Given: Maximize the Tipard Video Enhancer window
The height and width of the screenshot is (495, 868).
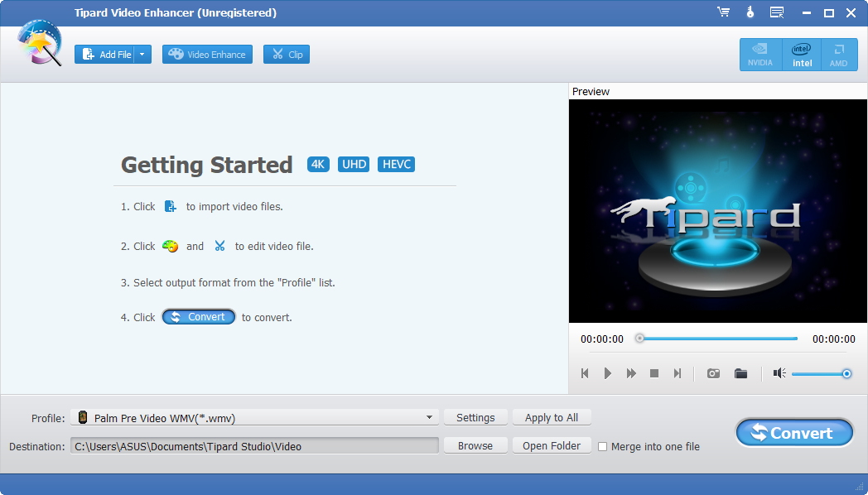Looking at the screenshot, I should pyautogui.click(x=829, y=12).
